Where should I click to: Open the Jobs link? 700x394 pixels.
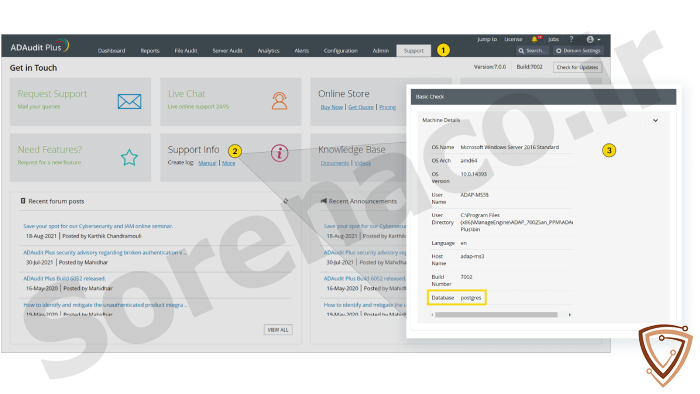[554, 39]
